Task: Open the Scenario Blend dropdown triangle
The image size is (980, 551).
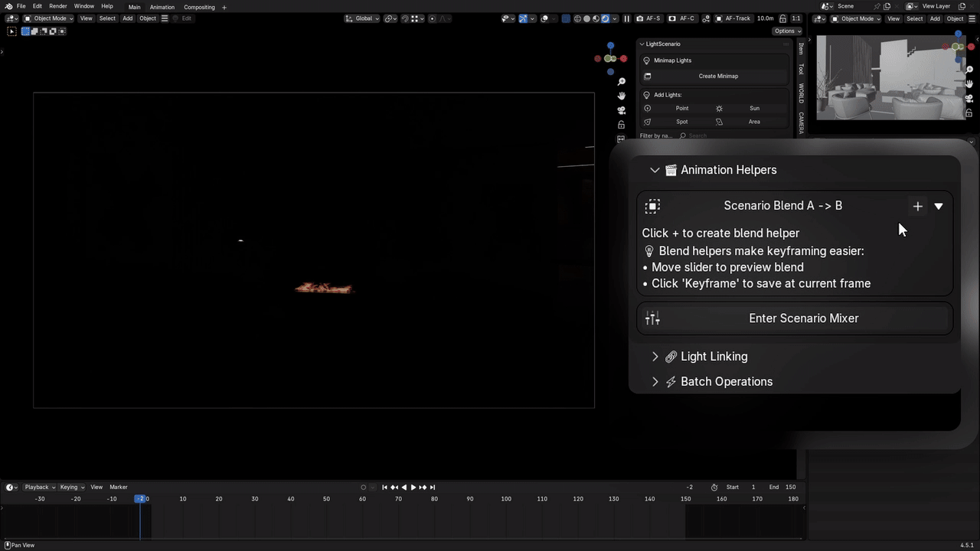Action: (939, 206)
